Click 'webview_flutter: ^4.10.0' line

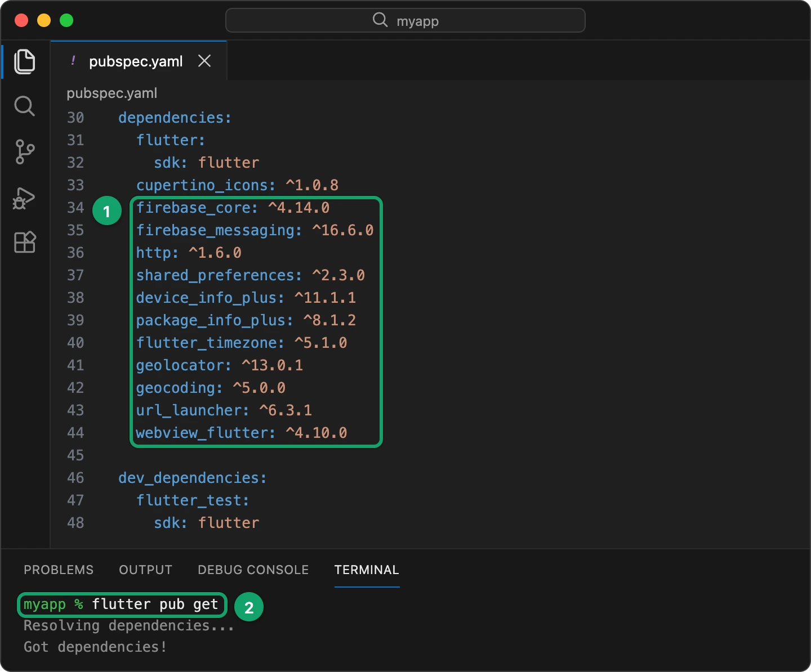click(x=242, y=433)
